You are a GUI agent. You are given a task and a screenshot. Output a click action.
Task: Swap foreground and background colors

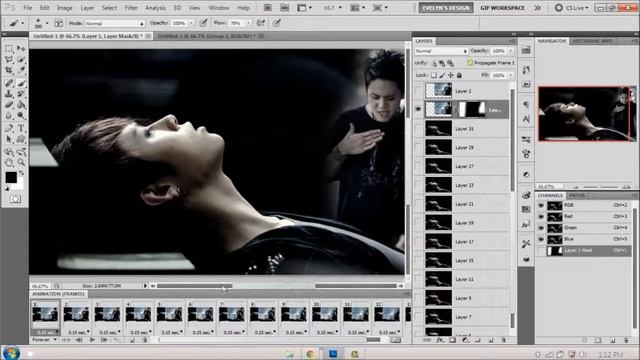[21, 173]
